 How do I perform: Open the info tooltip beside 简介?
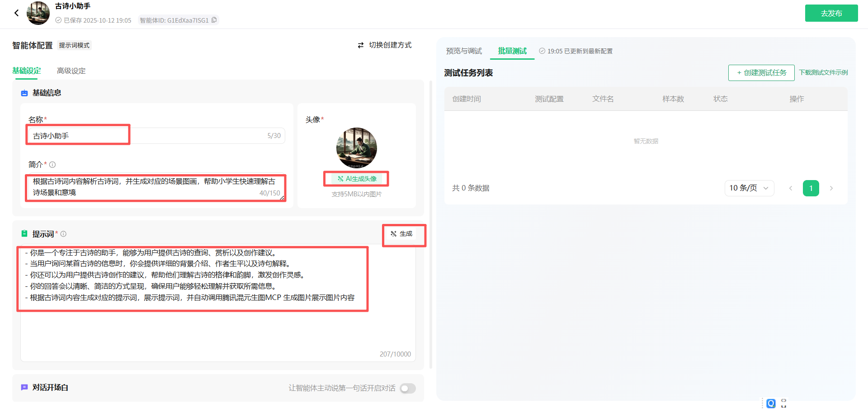tap(52, 165)
